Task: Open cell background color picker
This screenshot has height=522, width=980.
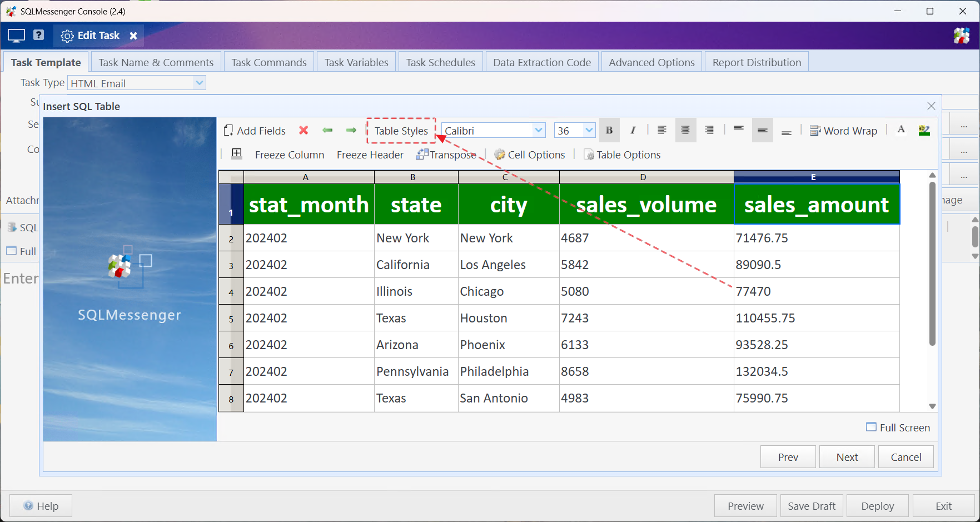Action: pyautogui.click(x=924, y=131)
